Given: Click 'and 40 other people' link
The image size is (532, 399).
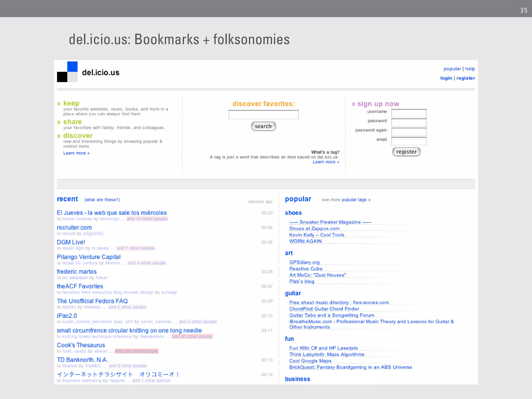Looking at the screenshot, I should click(x=192, y=337).
